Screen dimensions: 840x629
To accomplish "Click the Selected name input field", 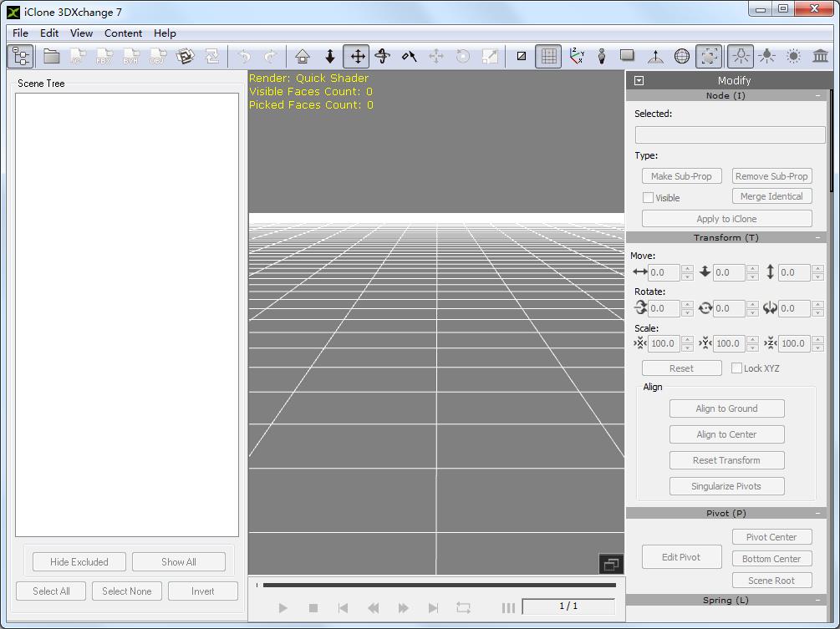I will pyautogui.click(x=730, y=134).
